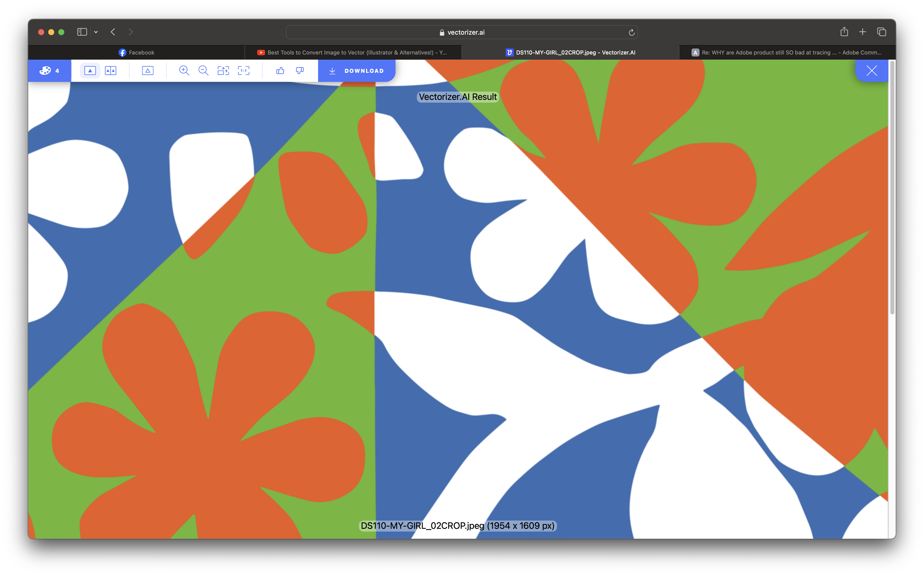
Task: Click the zoom in magnifier icon
Action: tap(184, 71)
